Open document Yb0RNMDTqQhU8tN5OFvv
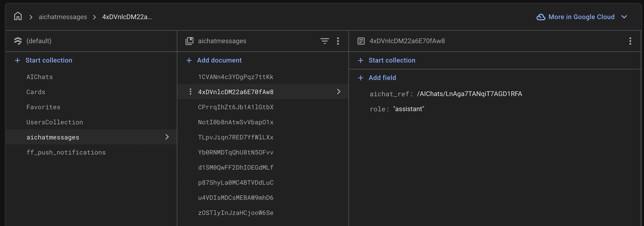This screenshot has height=226, width=644. [236, 152]
